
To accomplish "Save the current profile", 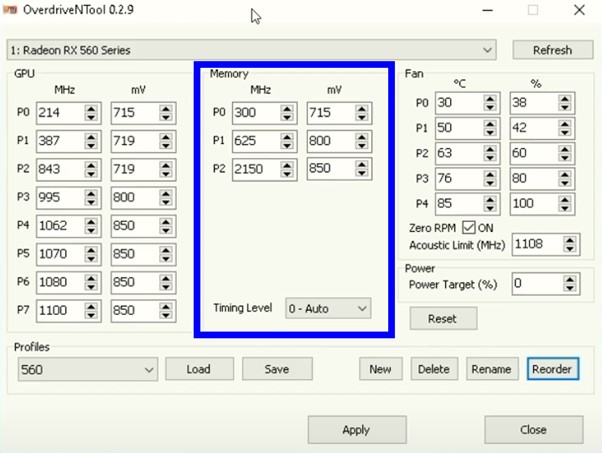I will click(x=276, y=369).
